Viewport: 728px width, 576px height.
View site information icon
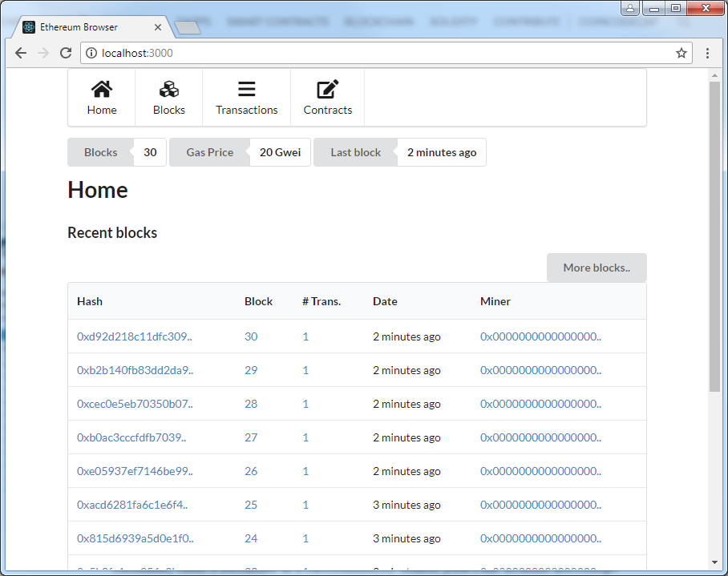click(91, 53)
